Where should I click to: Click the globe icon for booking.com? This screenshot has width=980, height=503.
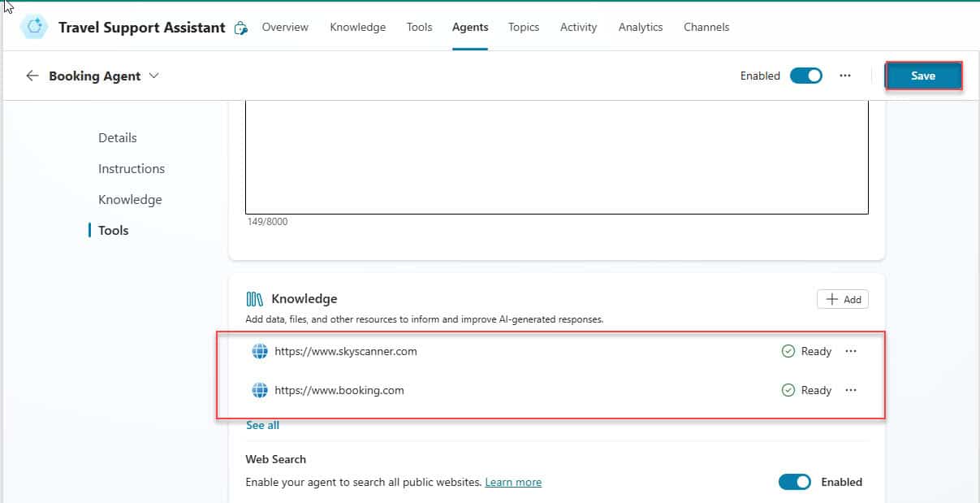(260, 390)
